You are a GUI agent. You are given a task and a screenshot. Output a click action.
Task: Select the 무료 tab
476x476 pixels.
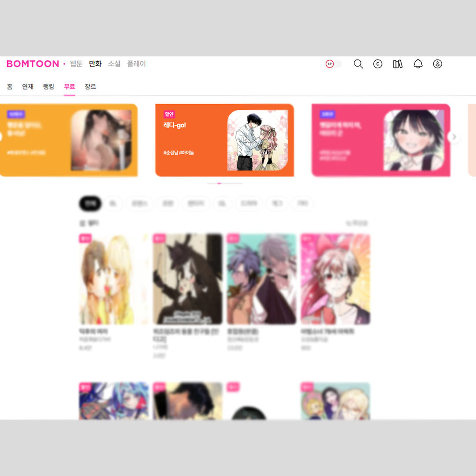pos(70,86)
